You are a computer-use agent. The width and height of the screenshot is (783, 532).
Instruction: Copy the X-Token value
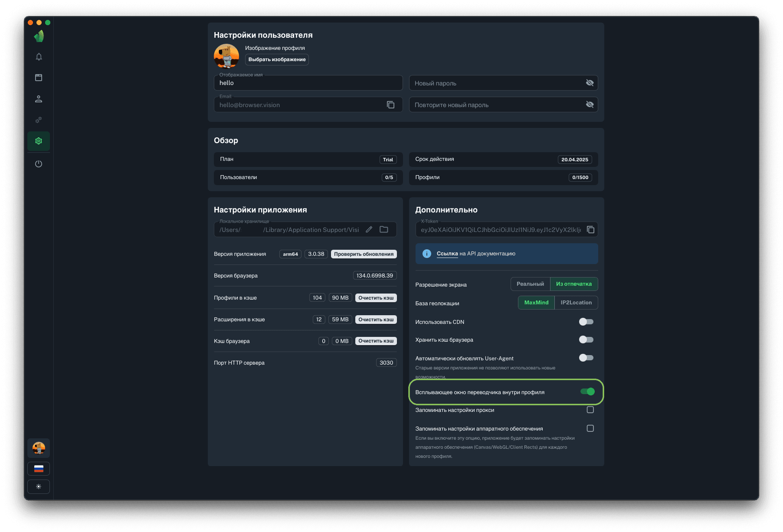pyautogui.click(x=590, y=230)
